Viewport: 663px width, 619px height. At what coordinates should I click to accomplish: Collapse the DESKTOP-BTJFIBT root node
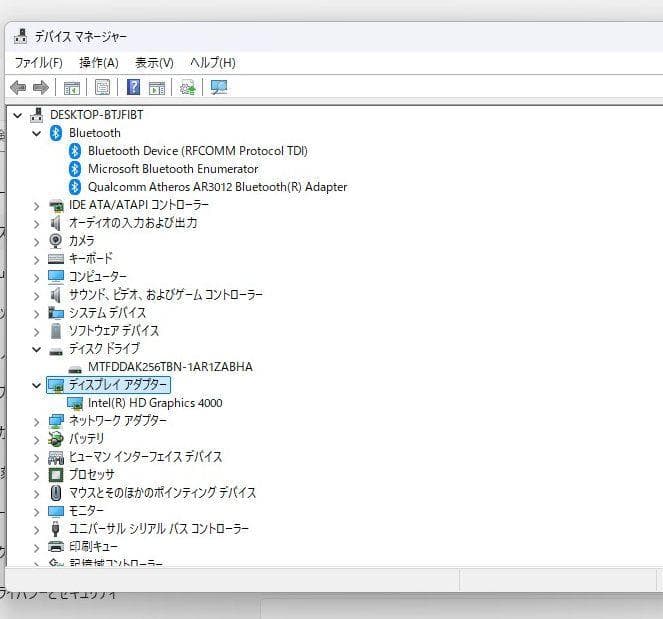pyautogui.click(x=17, y=115)
